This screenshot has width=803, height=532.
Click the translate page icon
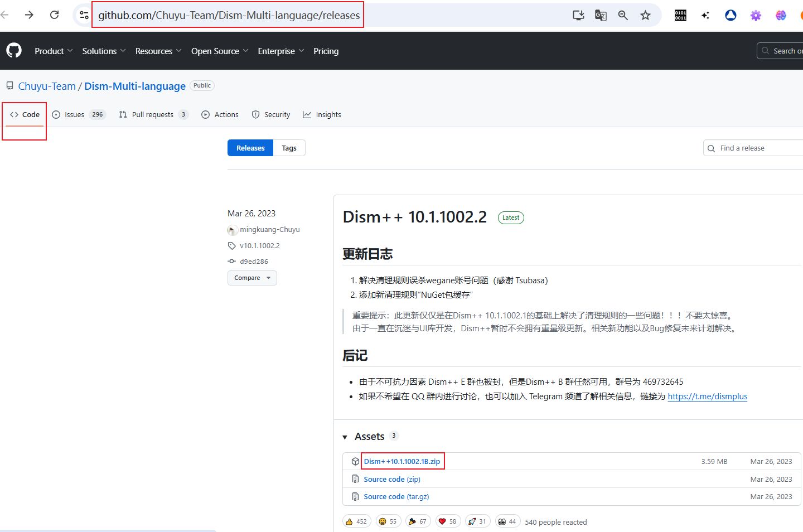pyautogui.click(x=601, y=15)
